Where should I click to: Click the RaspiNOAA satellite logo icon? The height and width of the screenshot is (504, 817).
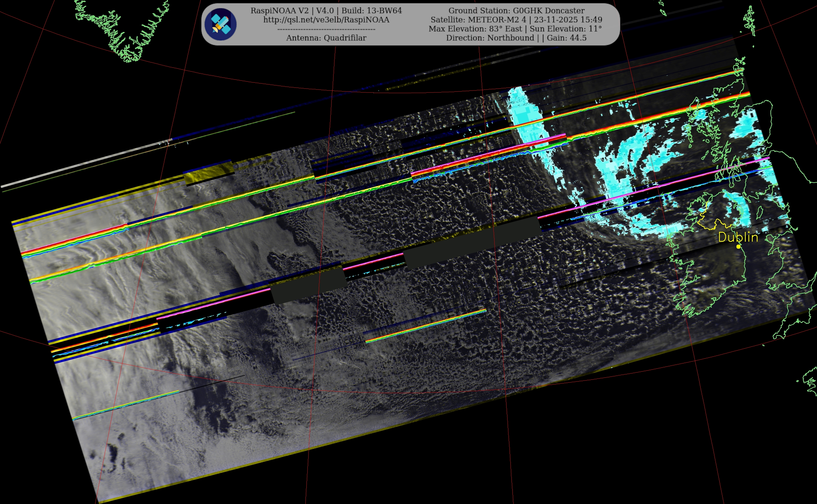coord(220,24)
